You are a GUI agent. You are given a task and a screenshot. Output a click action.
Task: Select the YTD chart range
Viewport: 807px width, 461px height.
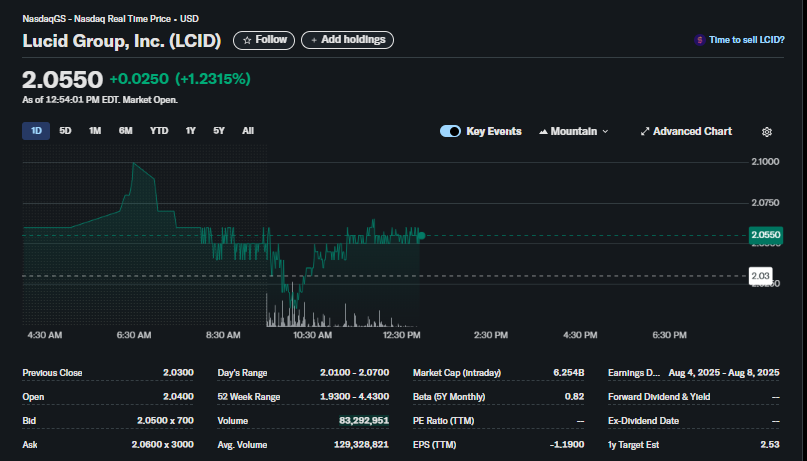pos(159,131)
